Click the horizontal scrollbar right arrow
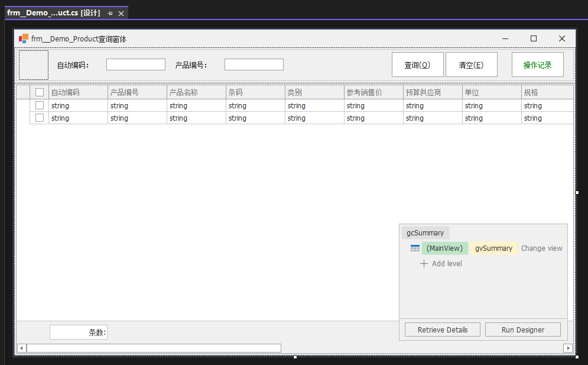Image resolution: width=588 pixels, height=365 pixels. coord(568,348)
